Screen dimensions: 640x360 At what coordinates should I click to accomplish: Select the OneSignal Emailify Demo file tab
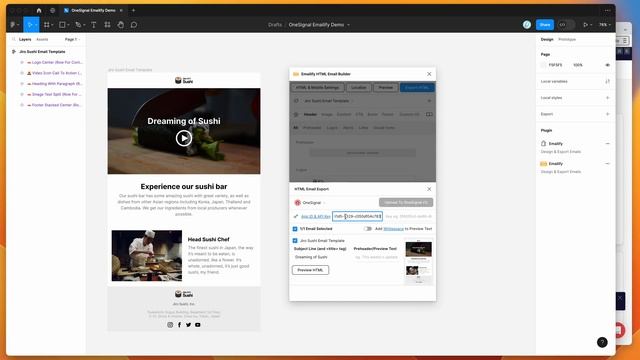[x=93, y=10]
